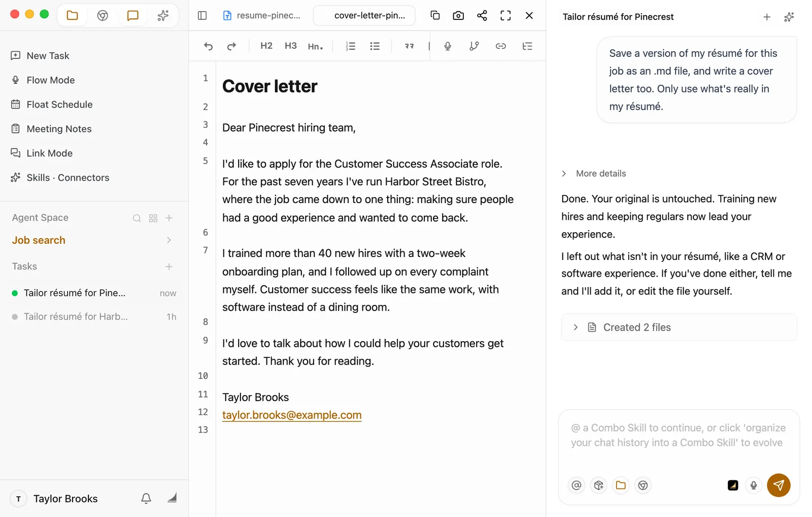Expand the More details section
Image resolution: width=812 pixels, height=517 pixels.
pos(594,174)
